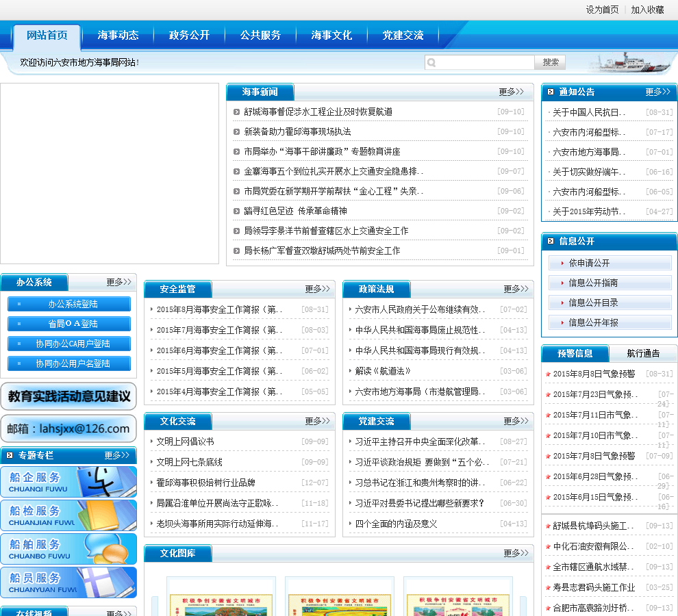Open the 船检服务 banner icon

point(68,515)
